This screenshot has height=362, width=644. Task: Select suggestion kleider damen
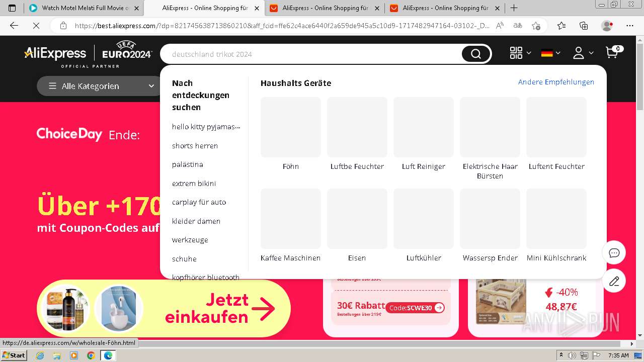196,221
